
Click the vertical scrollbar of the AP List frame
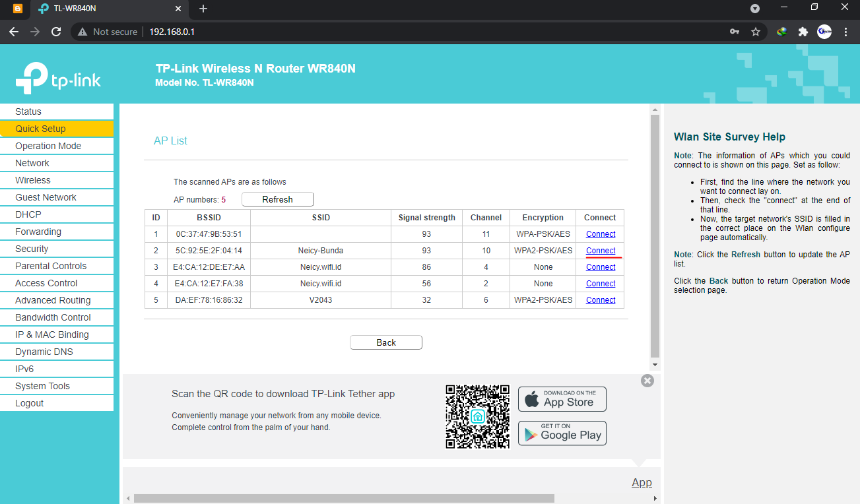click(x=655, y=236)
